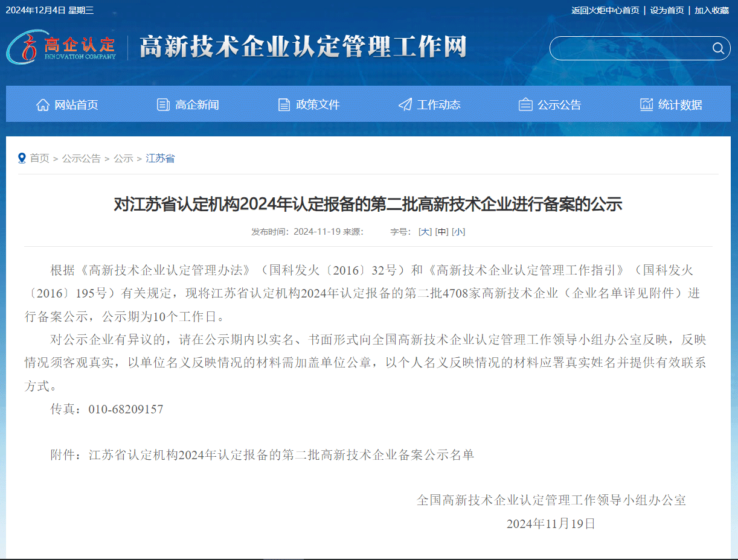Click the location pin icon before breadcrumb
The width and height of the screenshot is (738, 560).
(x=22, y=158)
